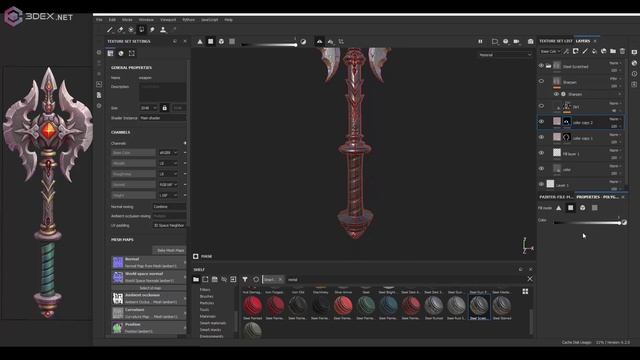The height and width of the screenshot is (360, 640).
Task: Add a channel with the plus button
Action: coord(185,143)
